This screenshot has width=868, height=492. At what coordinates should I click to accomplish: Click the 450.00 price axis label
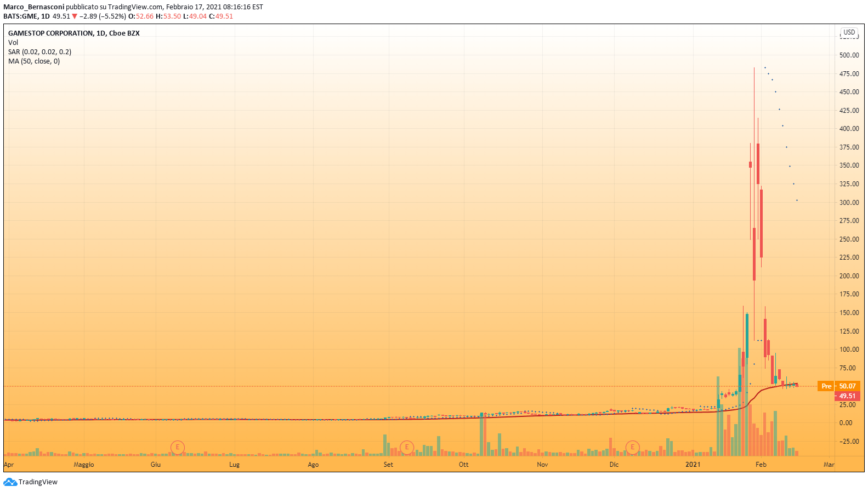[x=849, y=92]
